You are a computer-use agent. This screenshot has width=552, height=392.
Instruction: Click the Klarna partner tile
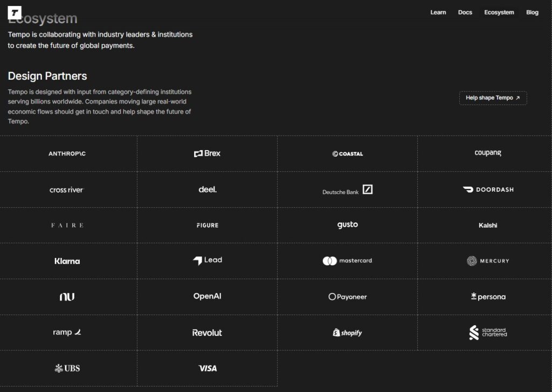pos(67,261)
